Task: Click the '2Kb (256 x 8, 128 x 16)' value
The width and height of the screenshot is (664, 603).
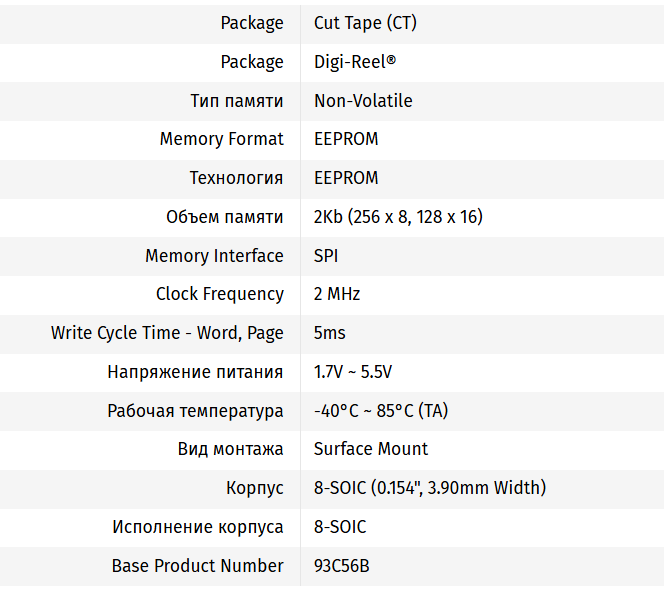Action: coord(399,217)
